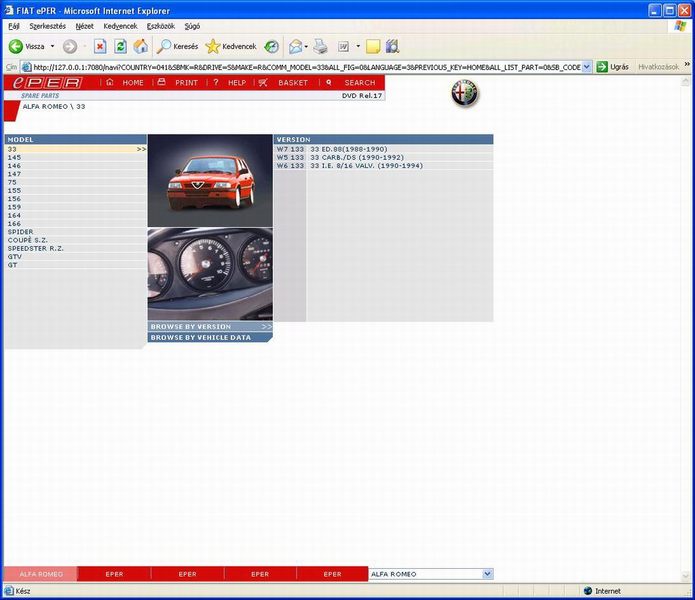695x600 pixels.
Task: Open the browsing history icon
Action: (x=271, y=46)
